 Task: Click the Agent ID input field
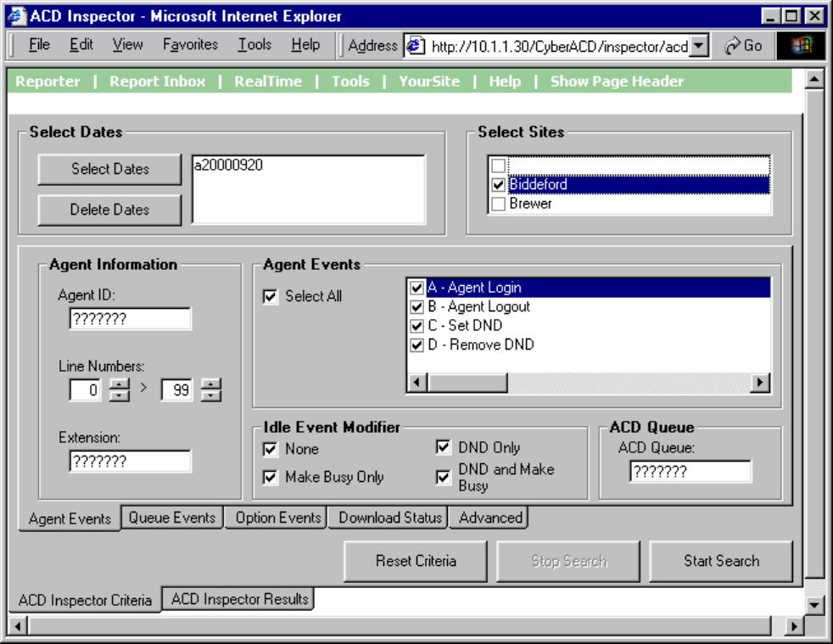point(130,319)
